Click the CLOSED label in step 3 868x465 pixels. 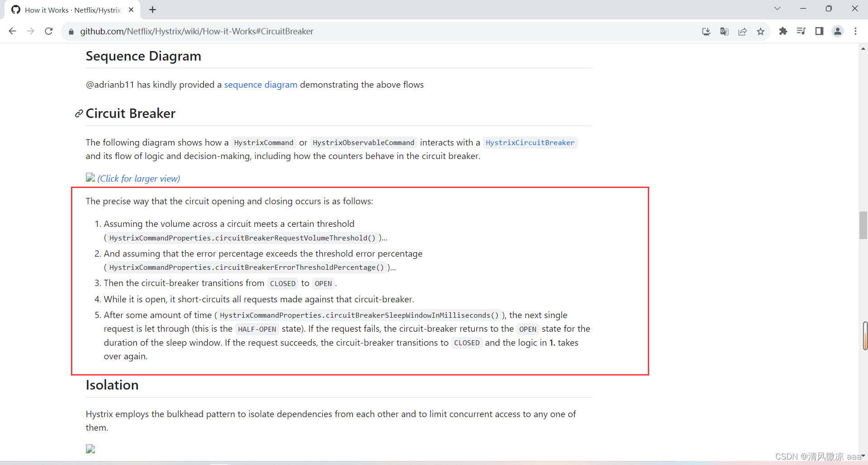[283, 284]
